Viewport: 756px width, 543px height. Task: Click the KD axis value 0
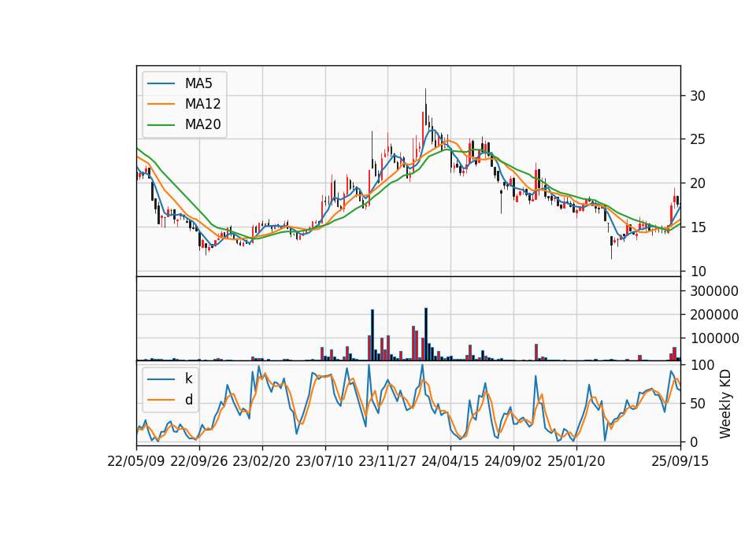(693, 441)
